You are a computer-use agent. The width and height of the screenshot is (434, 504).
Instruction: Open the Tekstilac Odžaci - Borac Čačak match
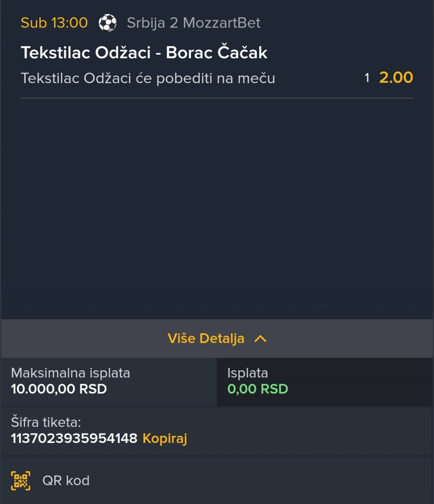tap(144, 53)
